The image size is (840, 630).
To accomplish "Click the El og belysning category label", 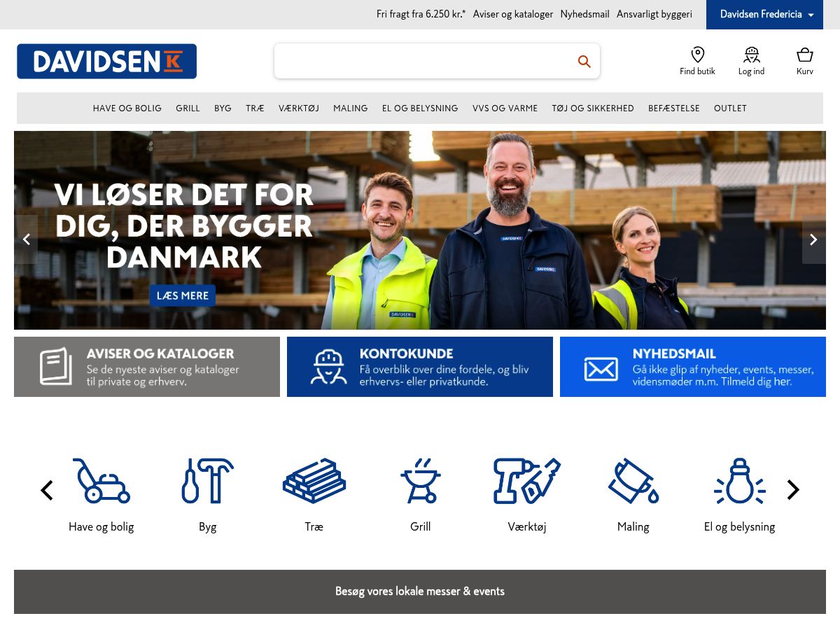I will [740, 526].
